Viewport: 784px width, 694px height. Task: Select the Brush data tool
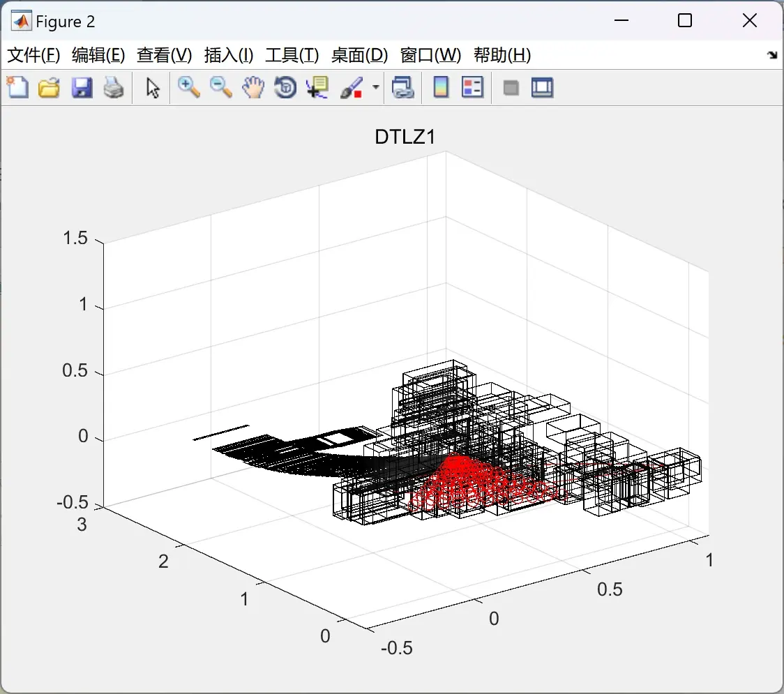click(x=352, y=88)
